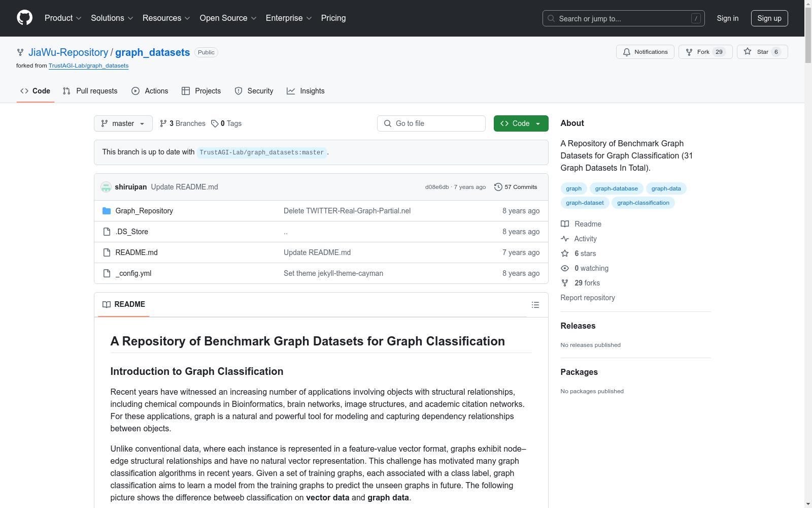
Task: Open the _config.yml file name
Action: tap(133, 273)
